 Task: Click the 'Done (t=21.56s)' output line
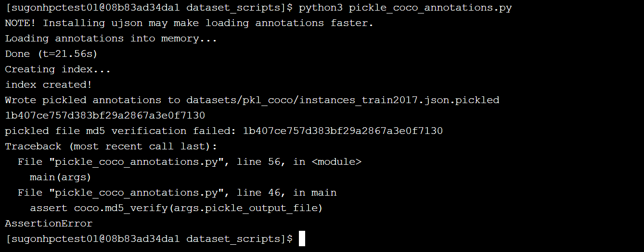(52, 54)
